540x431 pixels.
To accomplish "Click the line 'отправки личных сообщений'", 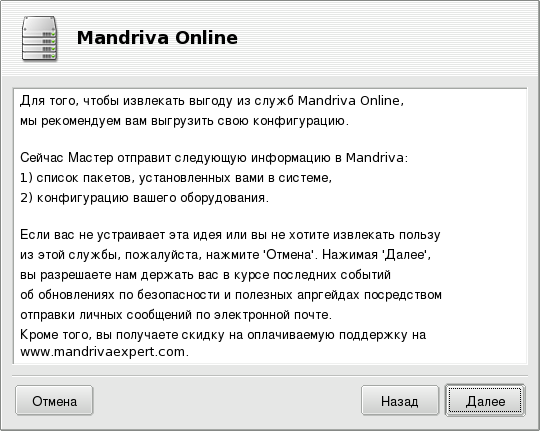I will (x=176, y=315).
